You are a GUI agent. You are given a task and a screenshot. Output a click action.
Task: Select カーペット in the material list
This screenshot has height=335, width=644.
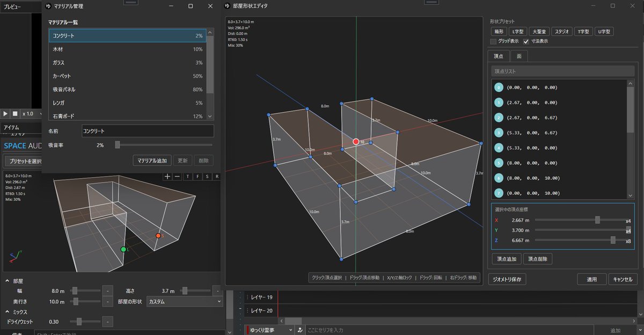click(x=128, y=76)
